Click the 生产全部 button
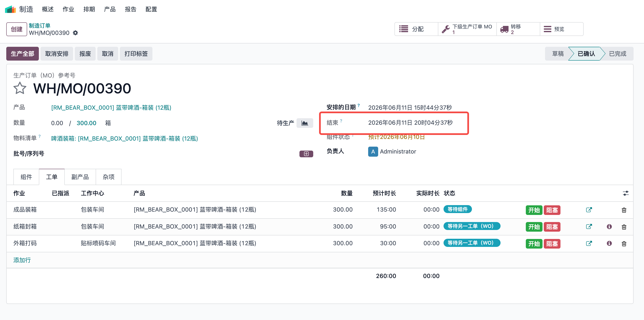644x320 pixels. coord(23,54)
